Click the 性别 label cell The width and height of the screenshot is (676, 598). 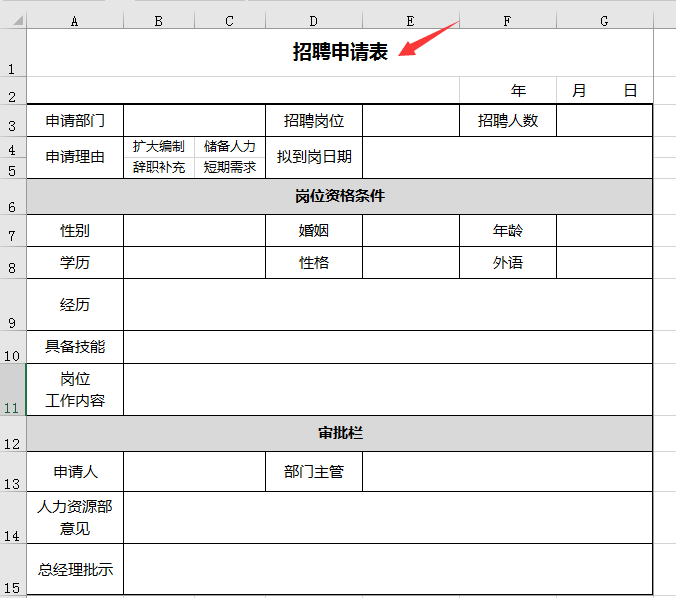click(x=75, y=231)
